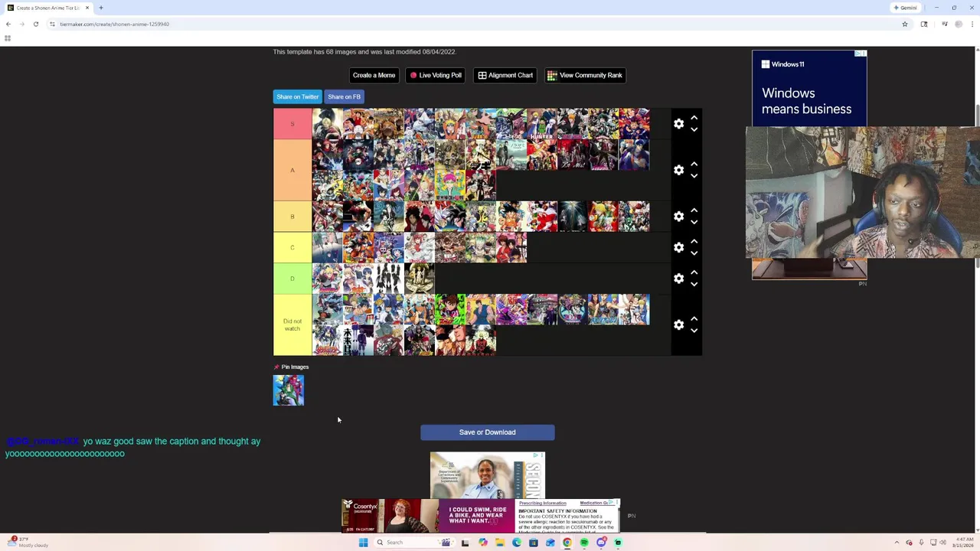
Task: Move D tier row up with arrow
Action: point(694,272)
